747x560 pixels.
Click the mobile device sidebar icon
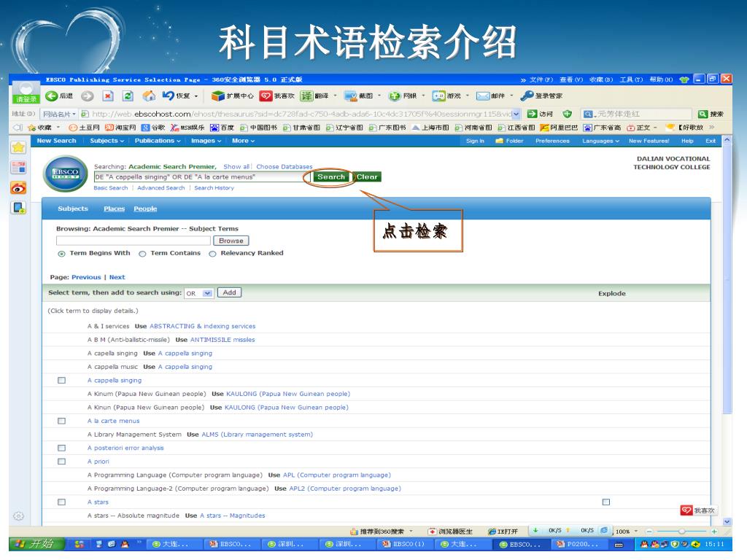point(18,208)
